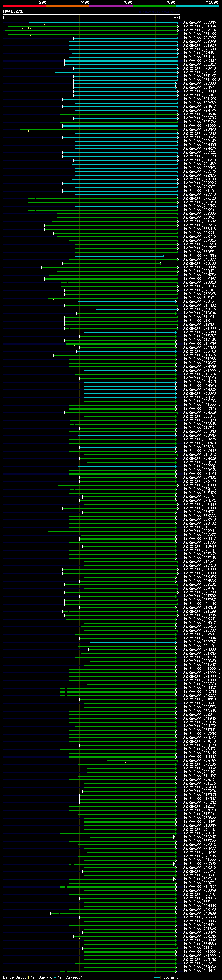Open hit UniRef100_Q2V997

click(199, 38)
